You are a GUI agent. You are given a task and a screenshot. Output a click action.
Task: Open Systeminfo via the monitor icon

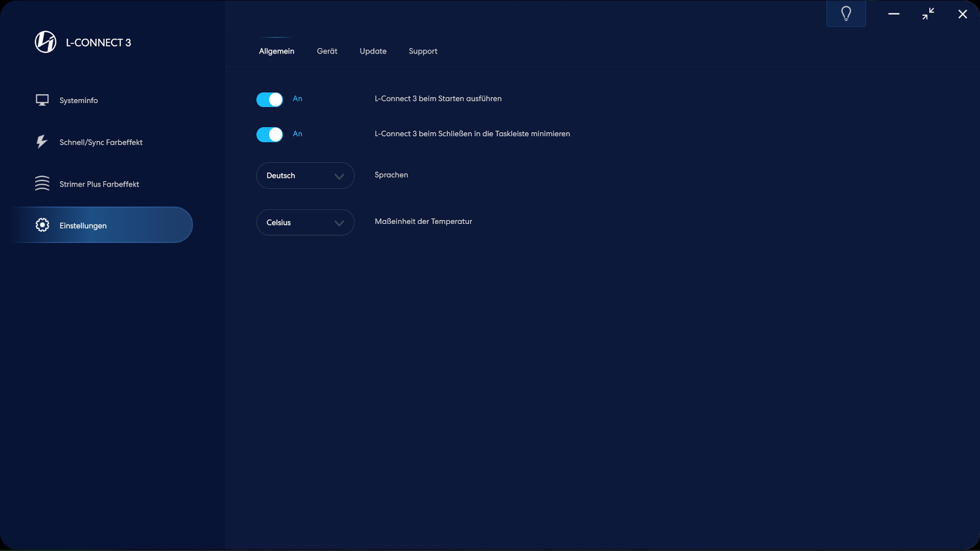42,100
